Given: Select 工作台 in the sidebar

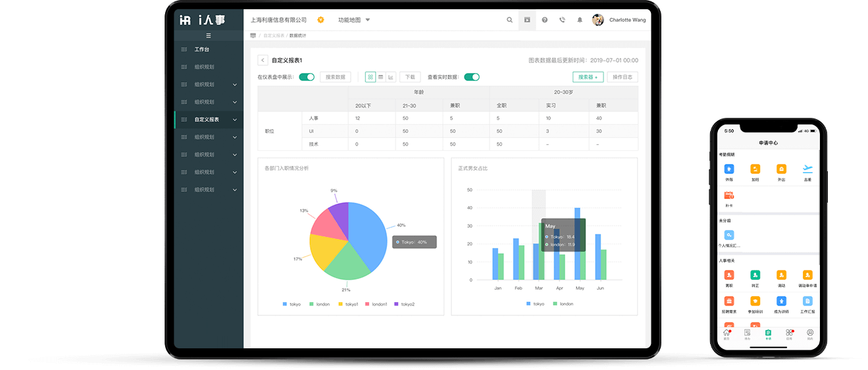Looking at the screenshot, I should click(201, 49).
